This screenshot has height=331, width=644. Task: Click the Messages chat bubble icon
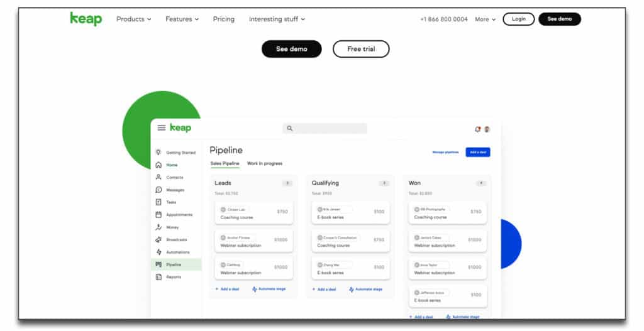(158, 190)
